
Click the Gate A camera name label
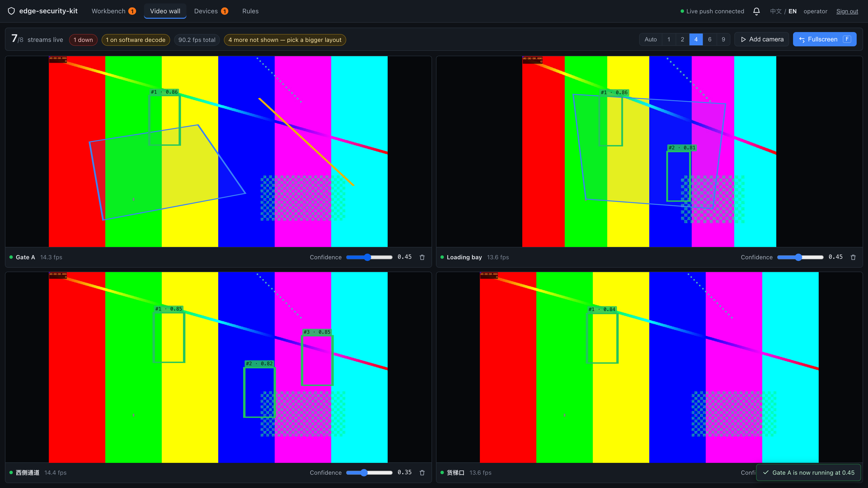(x=25, y=257)
